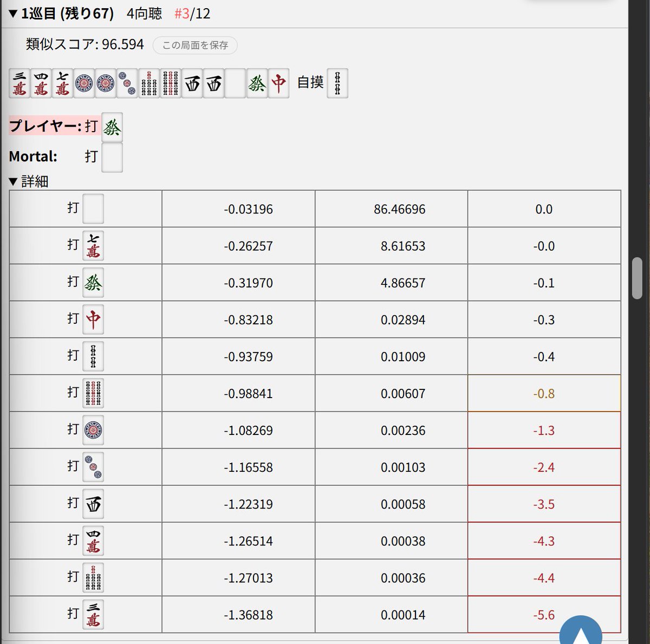Click the #3/12 rank indicator

(192, 14)
